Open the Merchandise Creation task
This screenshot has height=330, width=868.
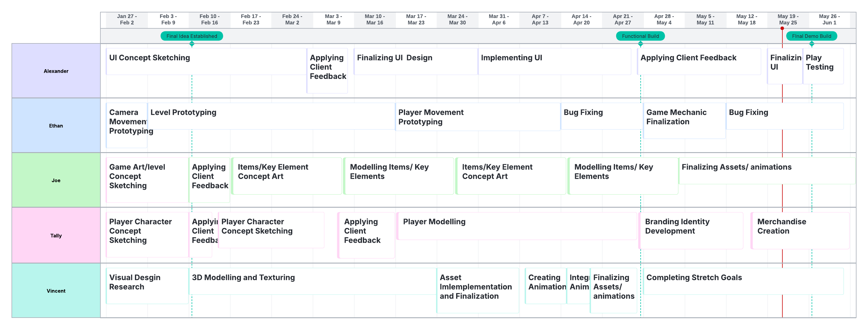[800, 230]
